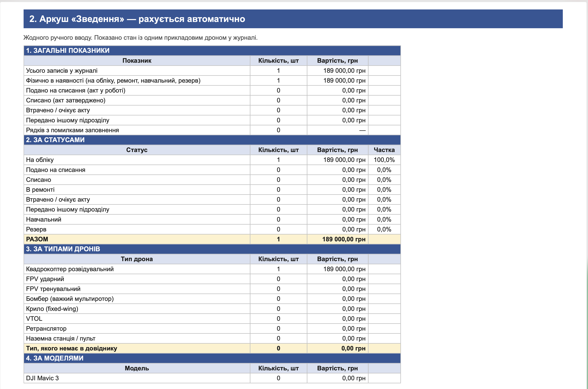Select the 'FPV тренувальний' cell
The width and height of the screenshot is (588, 389).
137,289
